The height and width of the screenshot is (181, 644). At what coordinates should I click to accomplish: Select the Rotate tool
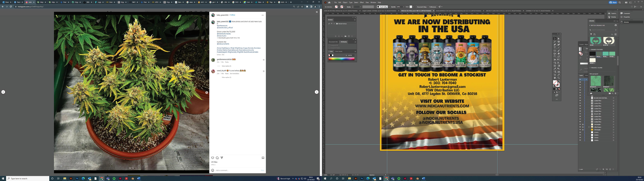coord(555,57)
